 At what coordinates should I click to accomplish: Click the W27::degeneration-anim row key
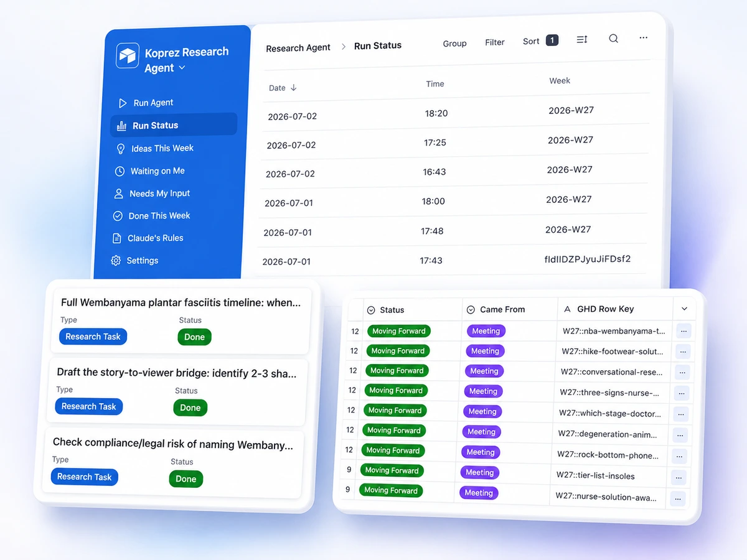[x=608, y=434]
